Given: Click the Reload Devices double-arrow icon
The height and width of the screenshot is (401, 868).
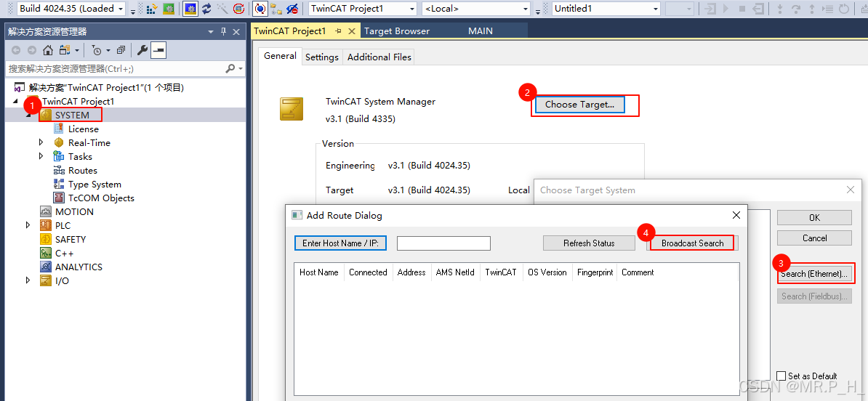Looking at the screenshot, I should pyautogui.click(x=206, y=9).
